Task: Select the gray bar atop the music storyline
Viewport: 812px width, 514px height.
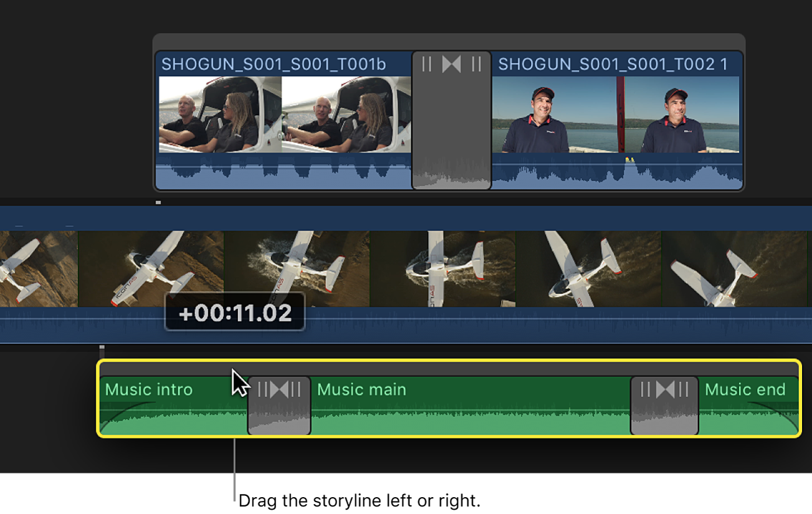Action: [449, 369]
